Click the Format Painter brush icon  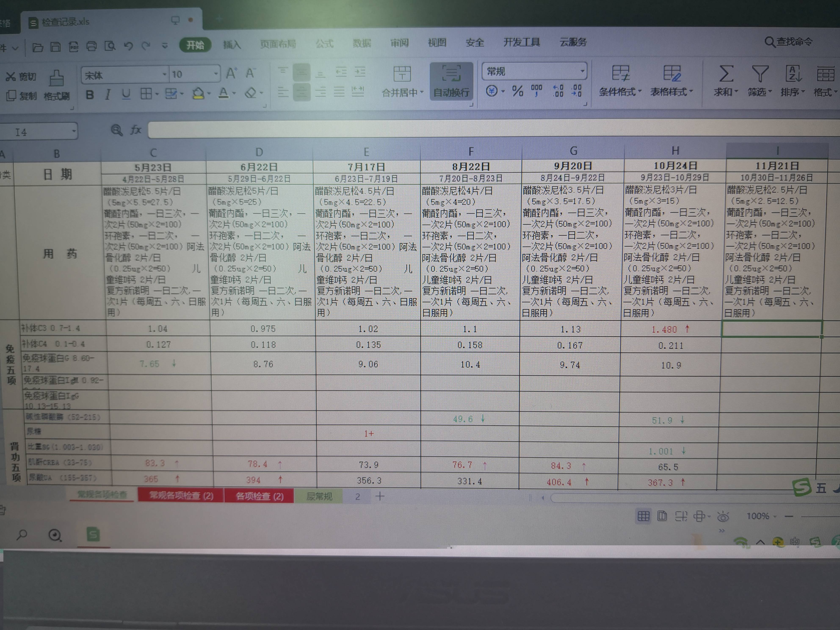coord(56,79)
